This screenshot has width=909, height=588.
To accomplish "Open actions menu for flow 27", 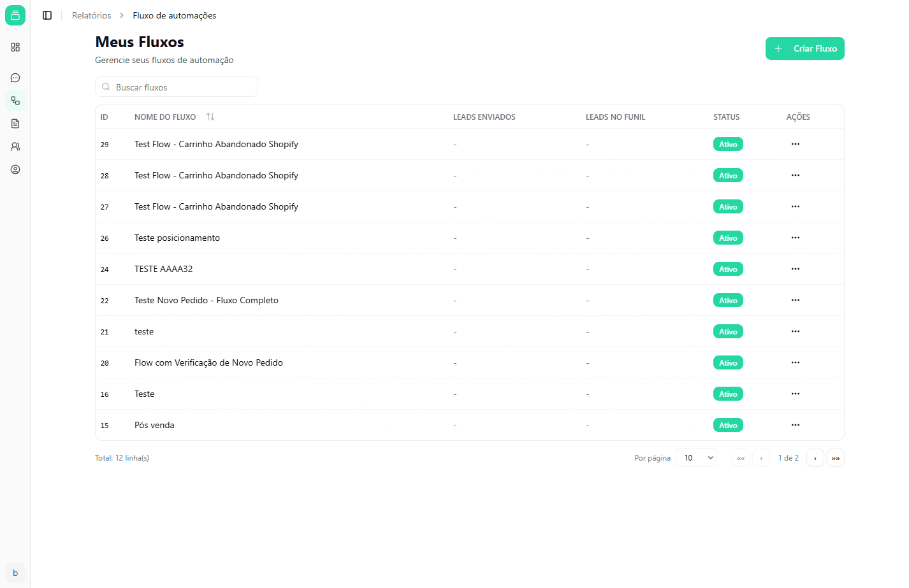I will (796, 206).
